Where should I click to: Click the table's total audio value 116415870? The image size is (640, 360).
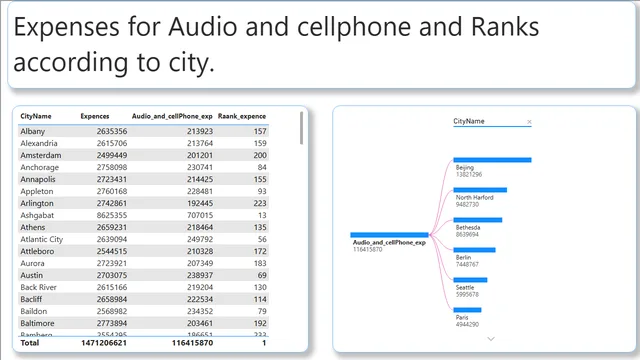click(x=192, y=343)
